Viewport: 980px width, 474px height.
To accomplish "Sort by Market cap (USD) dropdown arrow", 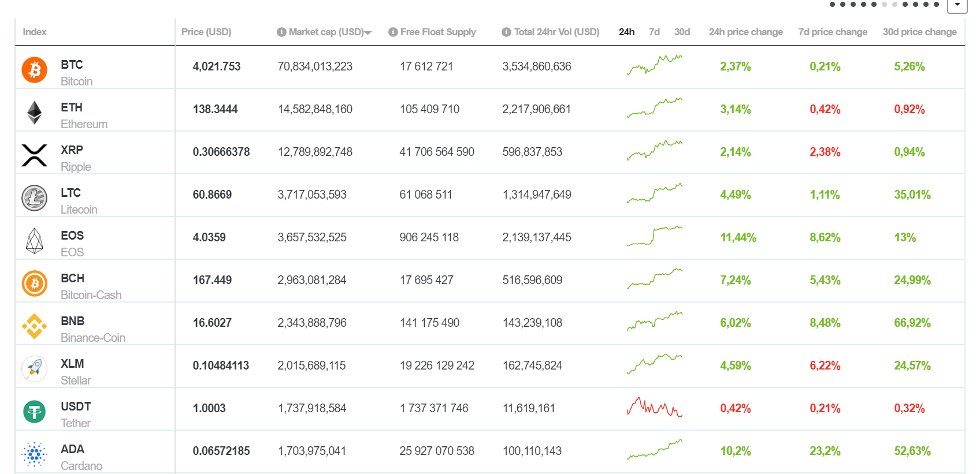I will (x=368, y=33).
